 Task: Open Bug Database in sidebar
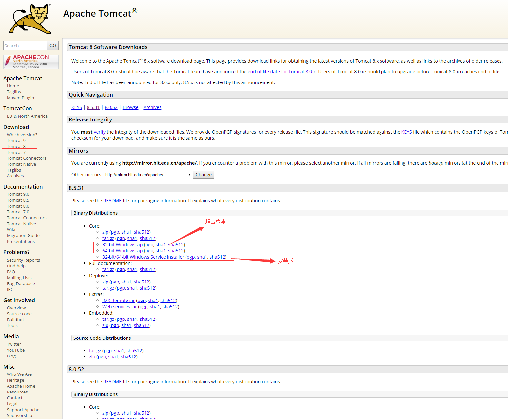coord(21,284)
